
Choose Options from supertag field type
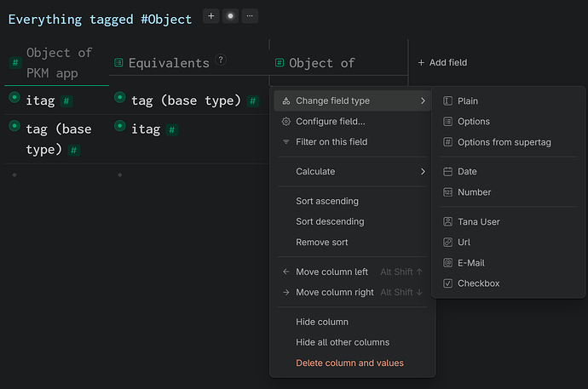pos(504,142)
